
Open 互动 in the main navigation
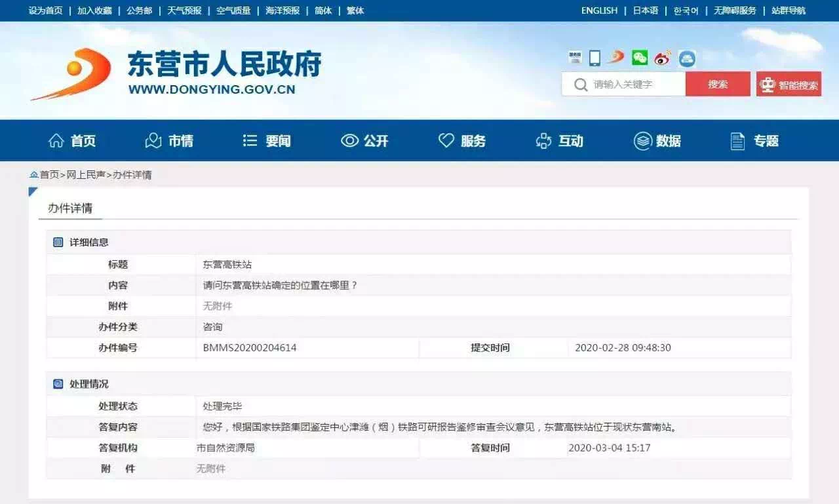(571, 141)
